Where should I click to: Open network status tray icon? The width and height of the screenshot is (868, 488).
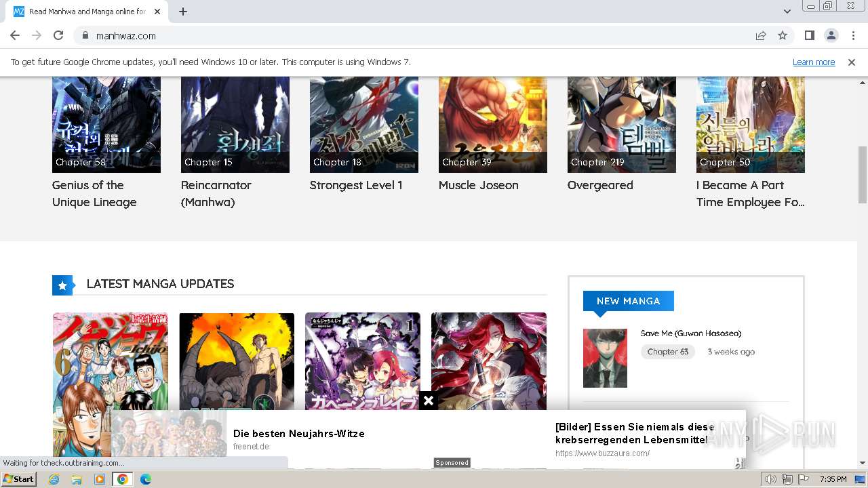[x=787, y=479]
